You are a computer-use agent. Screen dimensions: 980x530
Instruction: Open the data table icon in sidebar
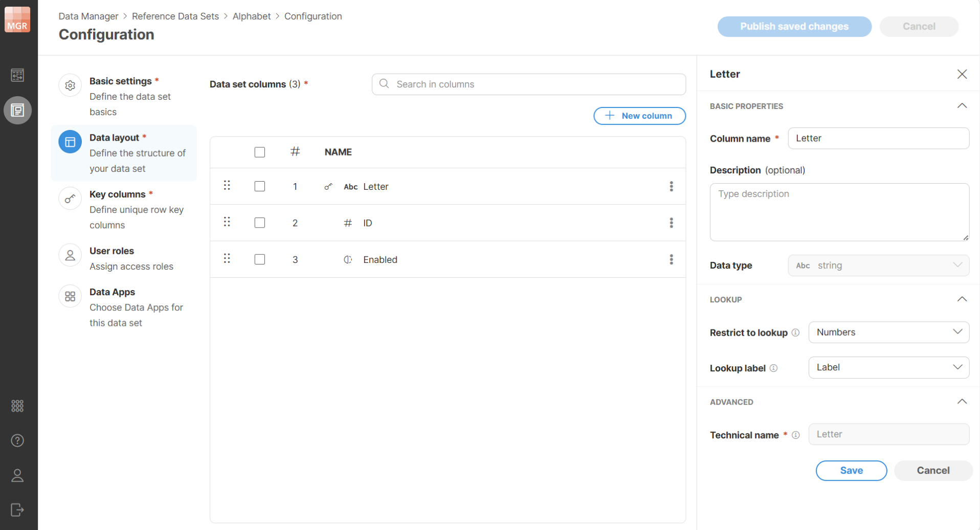[17, 75]
